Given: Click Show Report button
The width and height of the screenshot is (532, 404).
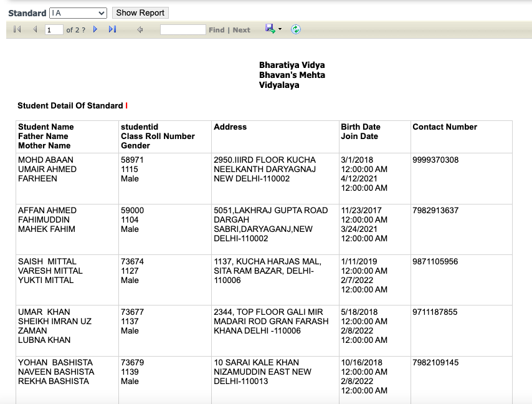Looking at the screenshot, I should coord(140,13).
